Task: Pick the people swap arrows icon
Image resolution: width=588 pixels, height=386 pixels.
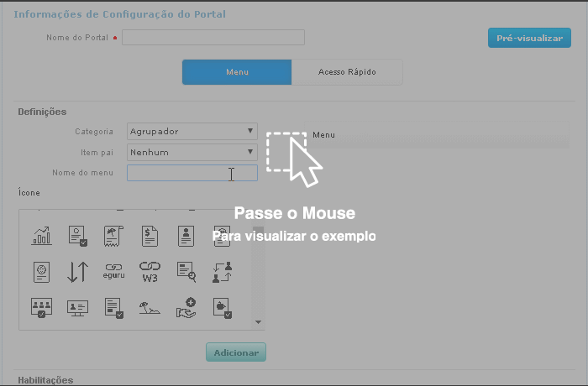Action: click(x=222, y=272)
